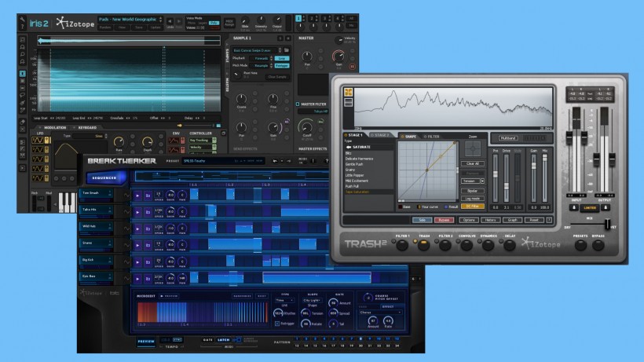Switch to the Keyboard tab in Iris
Screen dimensions: 644x362
point(87,126)
